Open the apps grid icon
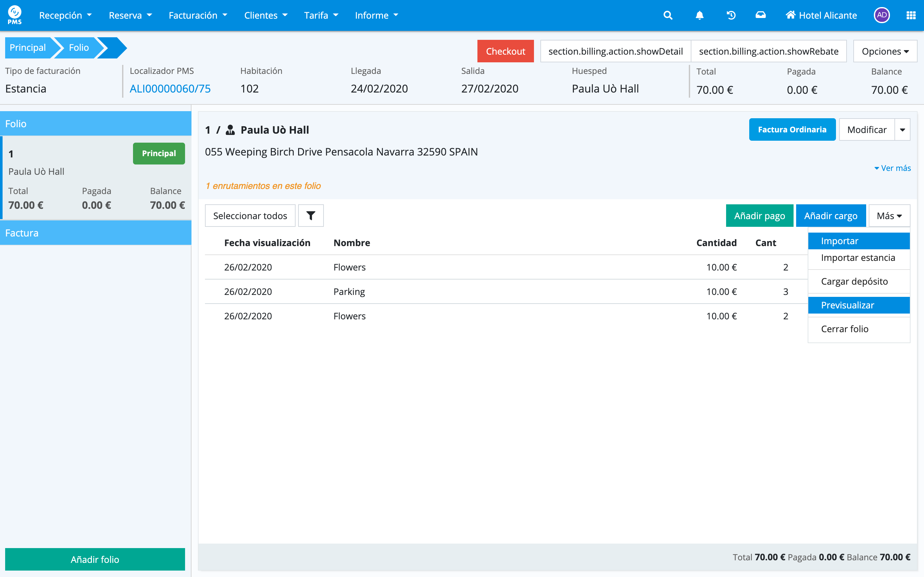924x577 pixels. coord(911,15)
